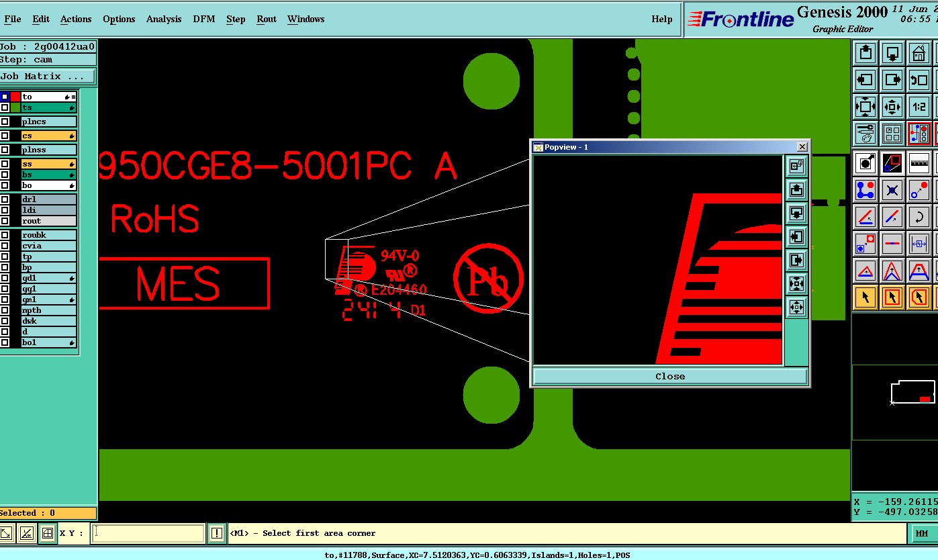Viewport: 938px width, 560px height.
Task: Click the Job Matrix button
Action: pyautogui.click(x=48, y=76)
